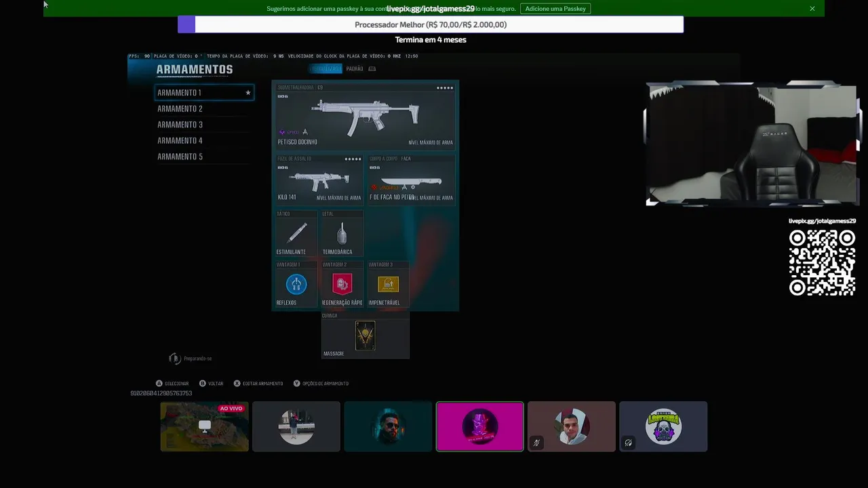Open the live AO VIVO stream thumbnail
This screenshot has width=868, height=488.
[204, 426]
